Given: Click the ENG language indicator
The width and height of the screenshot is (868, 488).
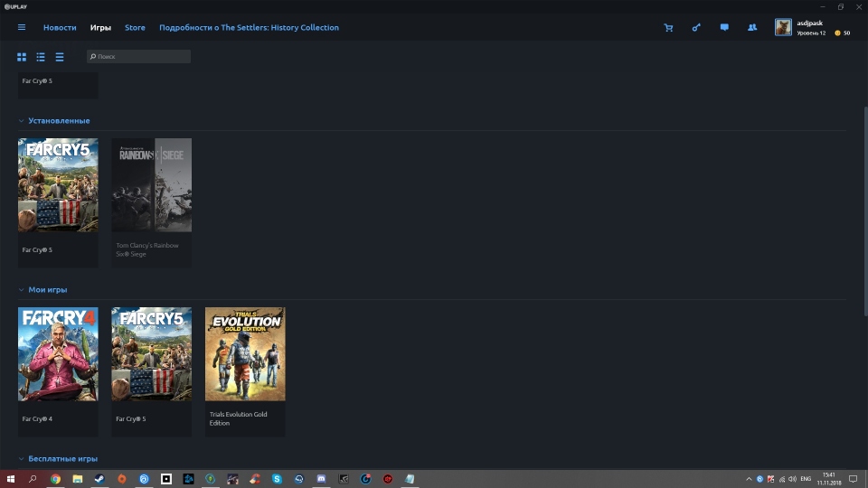Looking at the screenshot, I should click(806, 479).
